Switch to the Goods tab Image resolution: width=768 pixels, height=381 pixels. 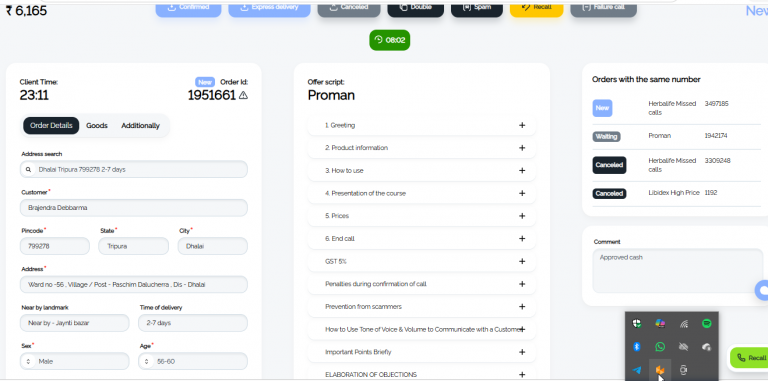97,125
